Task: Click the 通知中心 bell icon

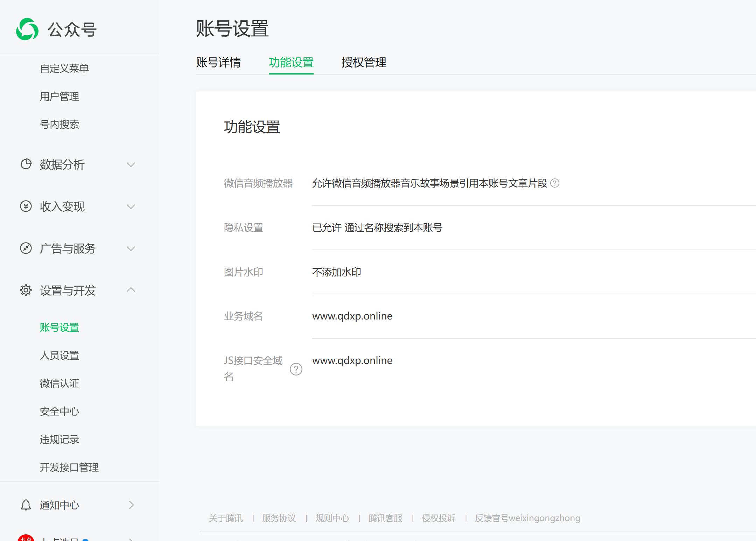Action: pyautogui.click(x=26, y=505)
